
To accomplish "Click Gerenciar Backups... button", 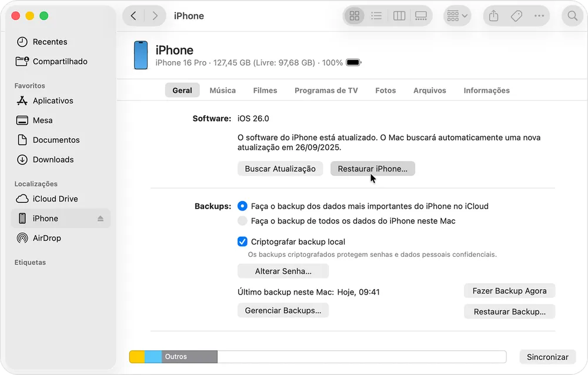I will point(283,310).
